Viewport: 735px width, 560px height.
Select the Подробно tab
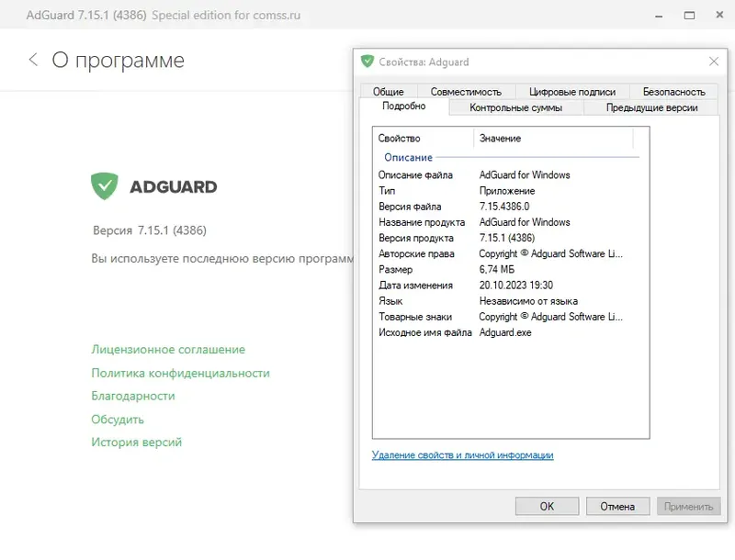(x=403, y=106)
